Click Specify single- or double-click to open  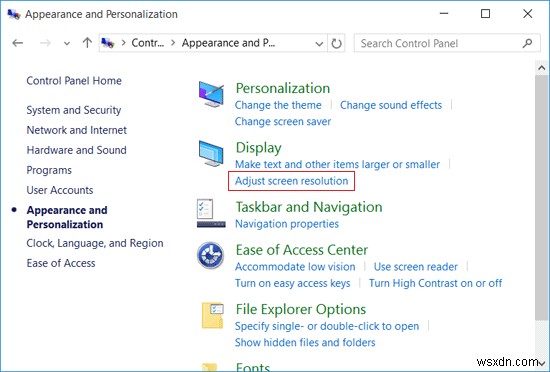tap(327, 326)
